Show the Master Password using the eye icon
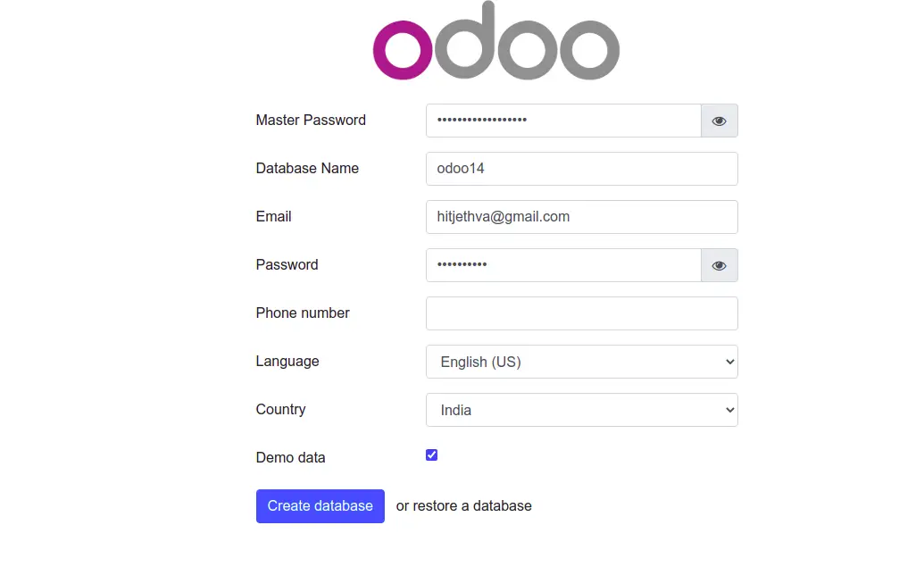The image size is (924, 567). (x=719, y=121)
